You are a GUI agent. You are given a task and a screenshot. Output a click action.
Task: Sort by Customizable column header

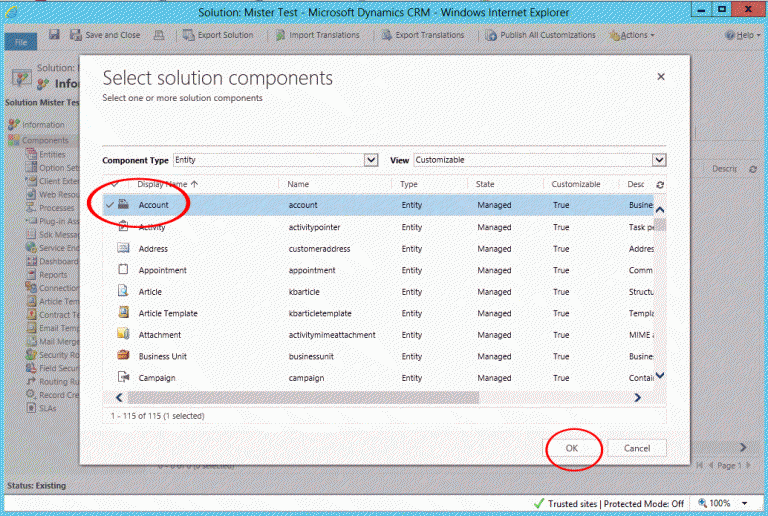576,184
